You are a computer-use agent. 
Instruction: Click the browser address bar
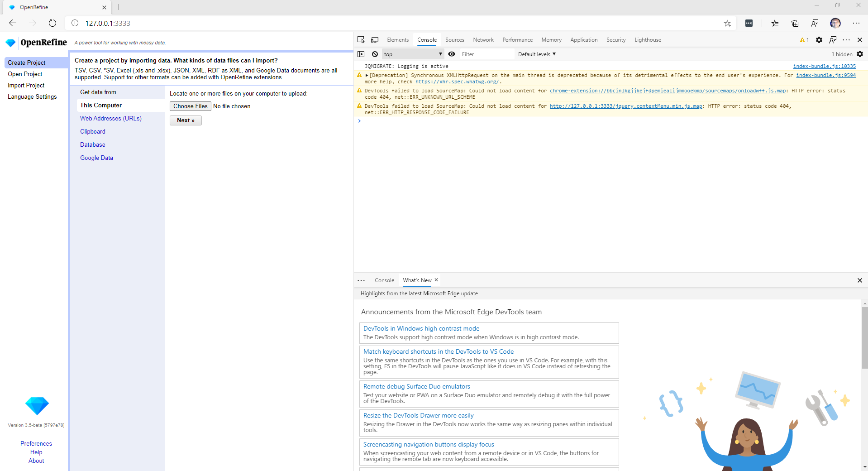click(401, 23)
